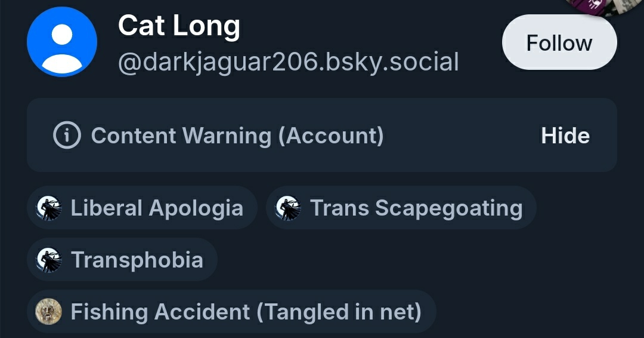Click the labeler icon on Transphobia
The height and width of the screenshot is (338, 644).
pyautogui.click(x=49, y=260)
